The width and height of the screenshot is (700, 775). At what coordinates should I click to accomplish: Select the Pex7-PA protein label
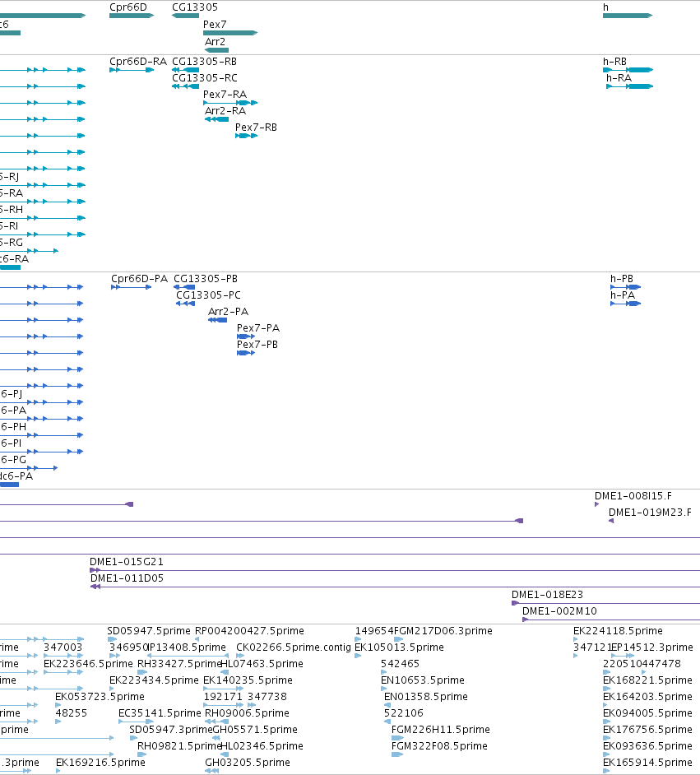[x=257, y=327]
